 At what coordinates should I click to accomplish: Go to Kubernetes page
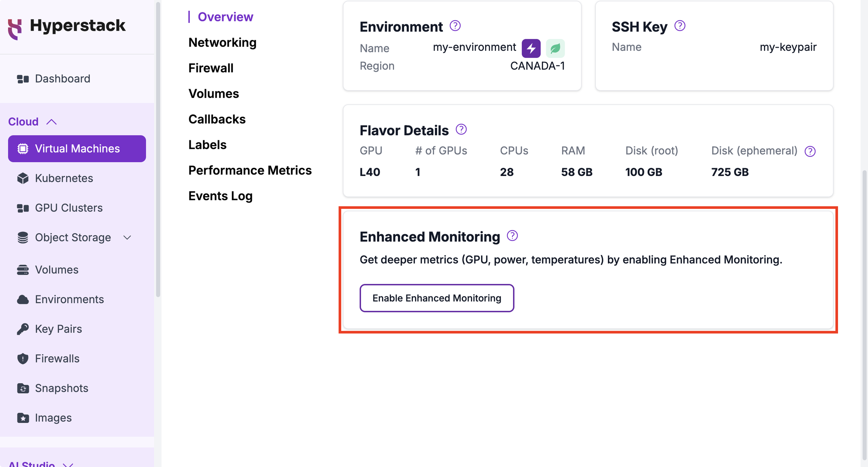pyautogui.click(x=64, y=178)
